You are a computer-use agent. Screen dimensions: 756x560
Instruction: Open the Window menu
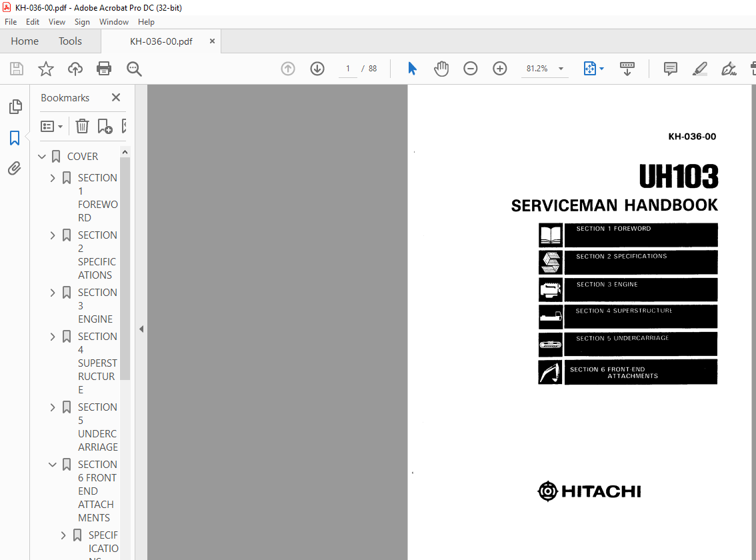[114, 22]
